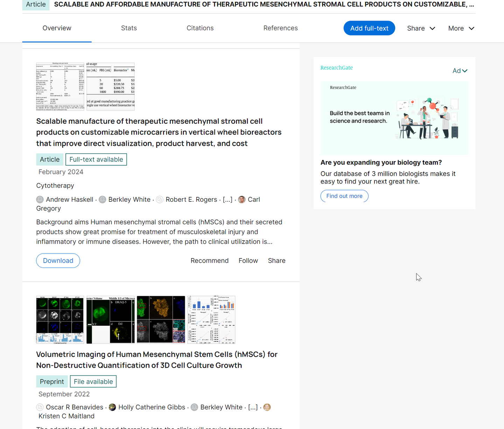Switch to the Citations tab

[200, 28]
